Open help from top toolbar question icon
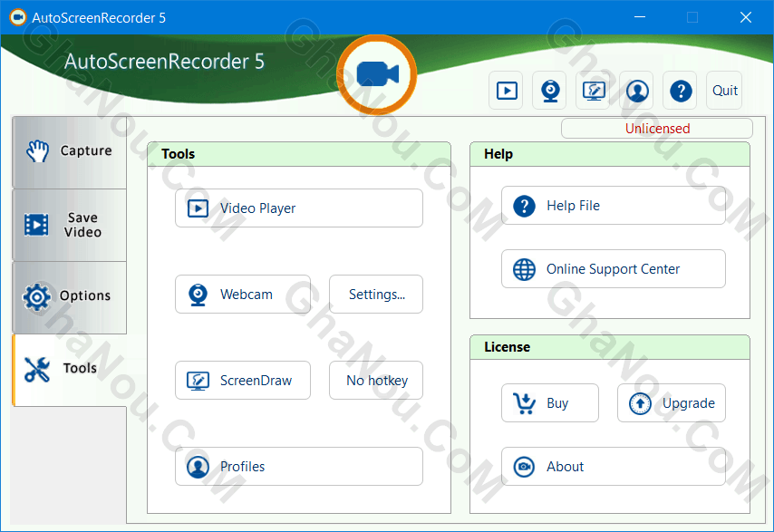 (681, 91)
